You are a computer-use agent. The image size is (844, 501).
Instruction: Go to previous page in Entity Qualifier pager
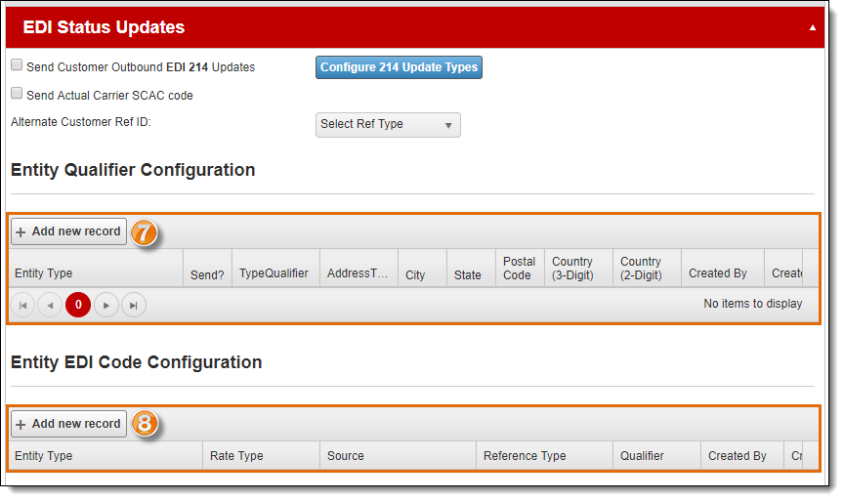(x=50, y=305)
